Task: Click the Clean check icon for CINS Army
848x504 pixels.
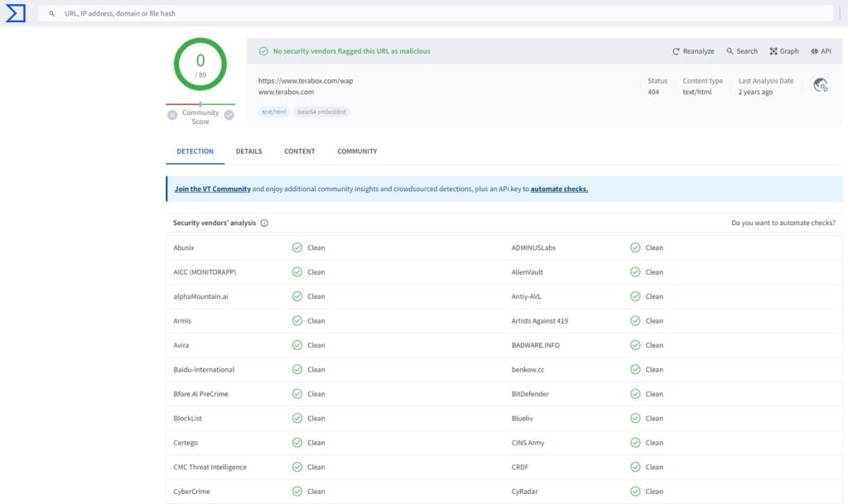Action: pyautogui.click(x=635, y=443)
